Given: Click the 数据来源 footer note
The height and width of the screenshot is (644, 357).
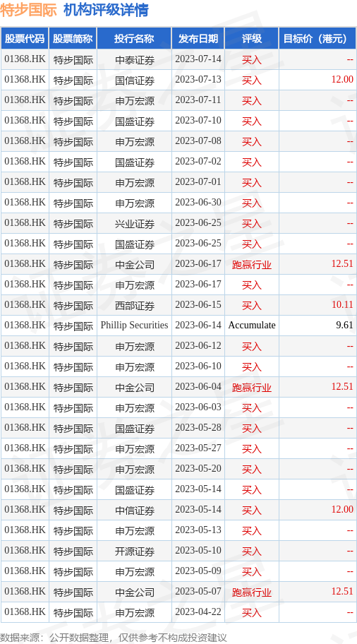Looking at the screenshot, I should (114, 638).
